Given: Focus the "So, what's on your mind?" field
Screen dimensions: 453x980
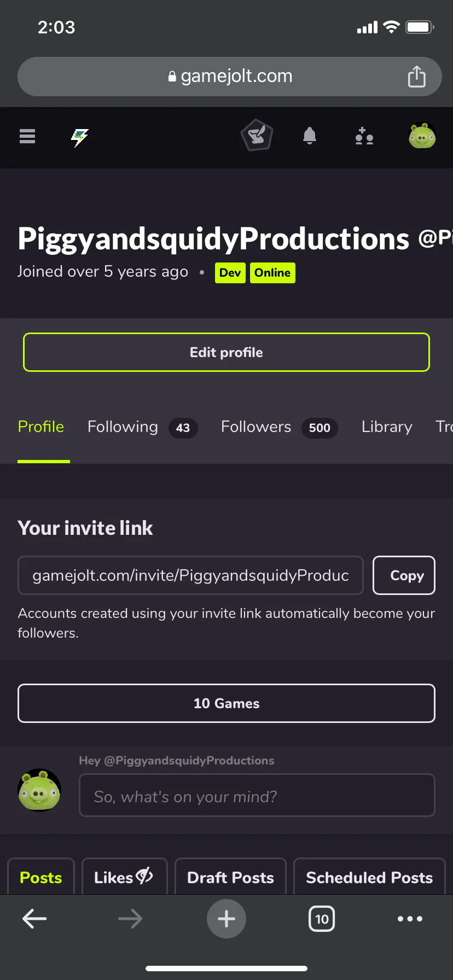Looking at the screenshot, I should pyautogui.click(x=257, y=795).
